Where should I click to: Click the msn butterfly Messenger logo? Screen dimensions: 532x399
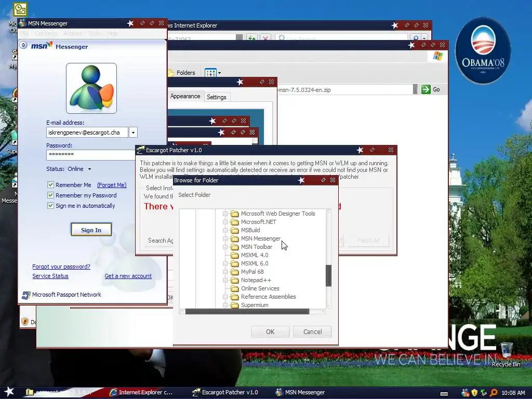click(x=59, y=46)
